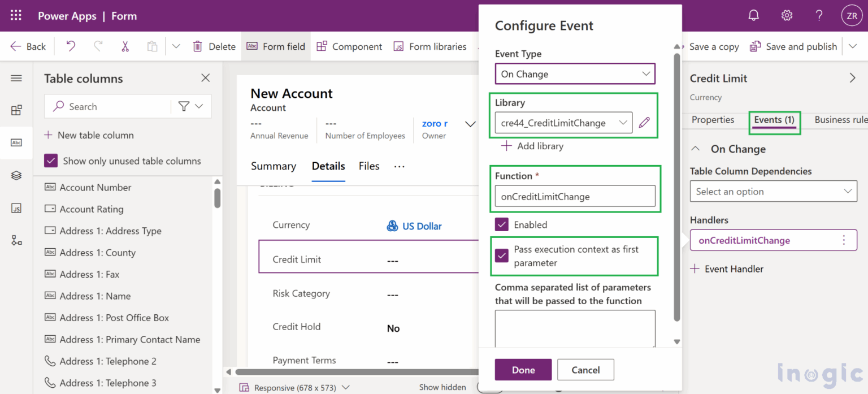Open Form libraries via the JS sidebar icon
The height and width of the screenshot is (394, 868).
(x=16, y=208)
